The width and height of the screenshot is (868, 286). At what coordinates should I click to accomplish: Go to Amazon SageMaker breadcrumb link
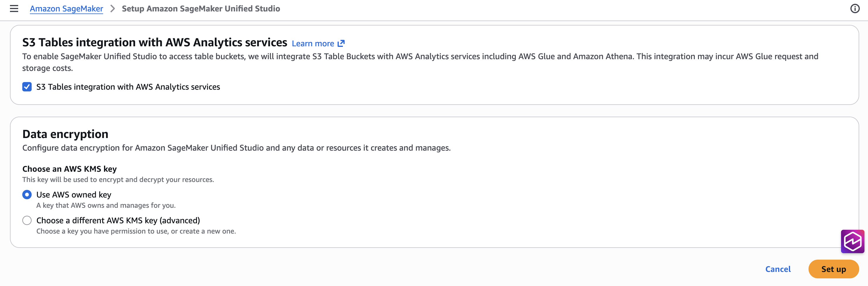coord(67,9)
